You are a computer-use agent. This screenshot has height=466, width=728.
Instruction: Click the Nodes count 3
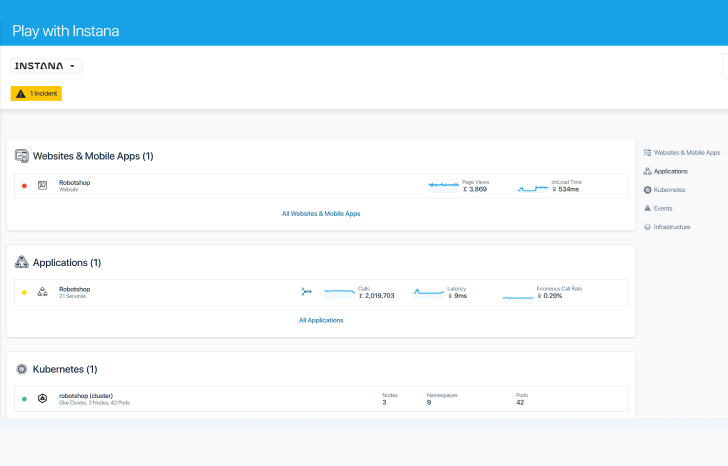[384, 402]
